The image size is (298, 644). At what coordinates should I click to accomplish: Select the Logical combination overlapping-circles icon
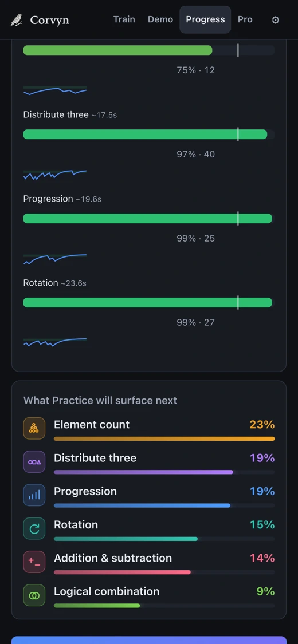click(x=34, y=595)
